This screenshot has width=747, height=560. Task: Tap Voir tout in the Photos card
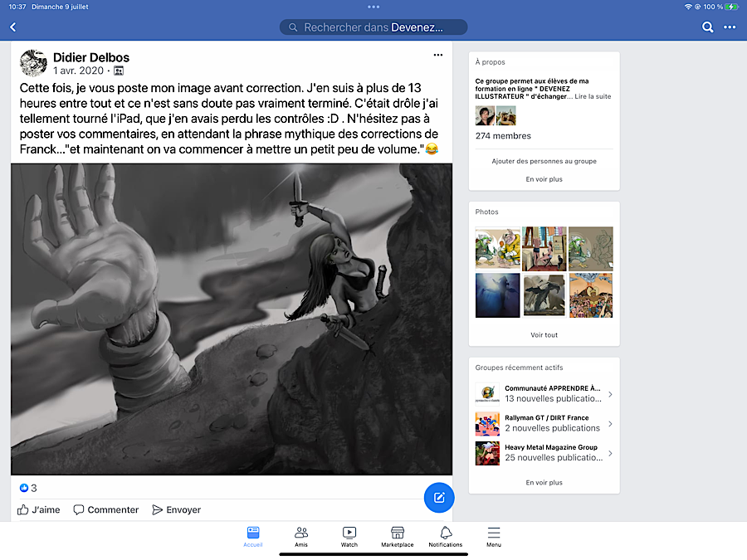point(544,335)
